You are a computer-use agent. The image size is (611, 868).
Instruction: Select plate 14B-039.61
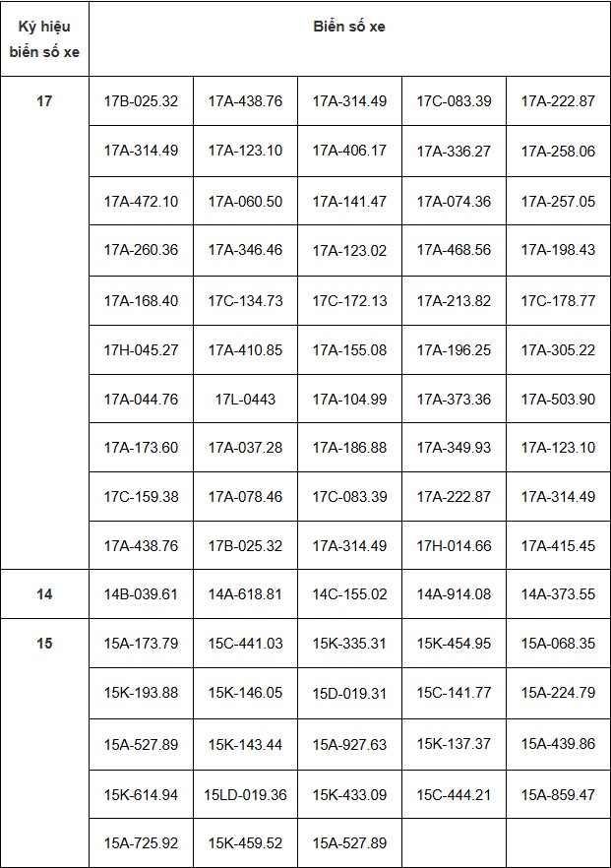141,594
